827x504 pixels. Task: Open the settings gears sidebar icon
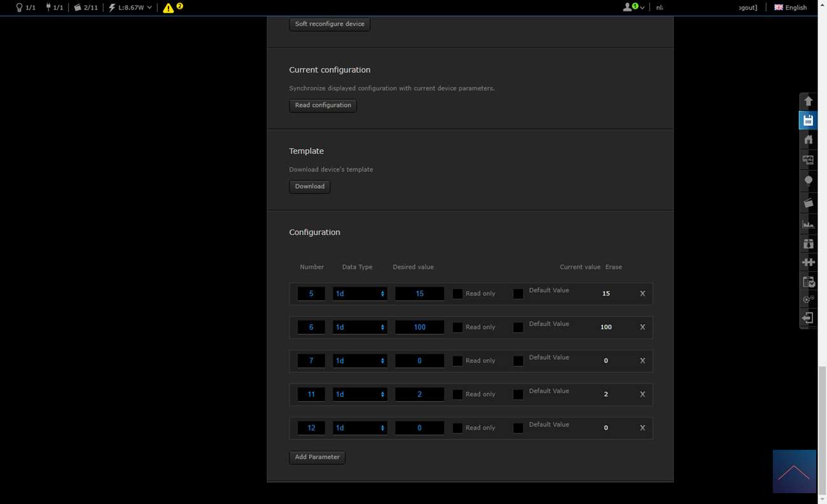tap(808, 299)
